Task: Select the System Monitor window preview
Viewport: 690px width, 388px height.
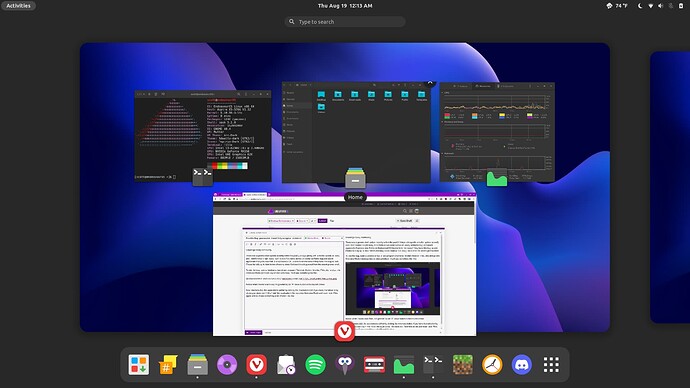Action: click(x=497, y=132)
